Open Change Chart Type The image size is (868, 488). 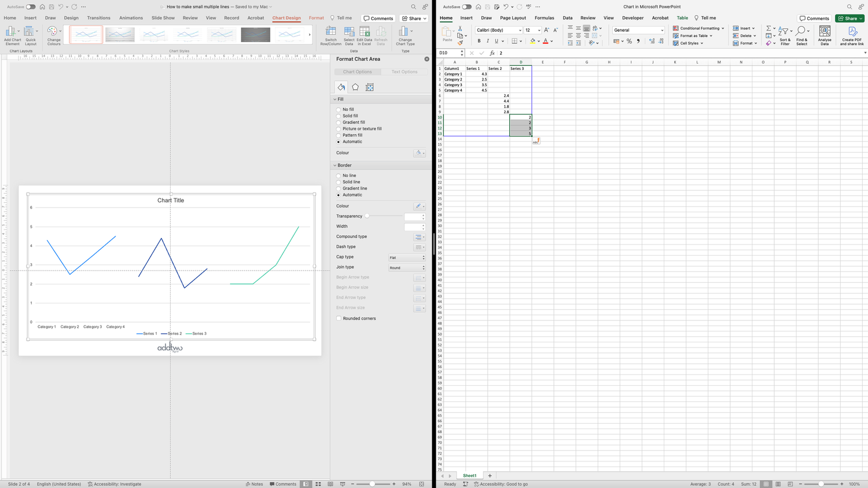pos(404,35)
